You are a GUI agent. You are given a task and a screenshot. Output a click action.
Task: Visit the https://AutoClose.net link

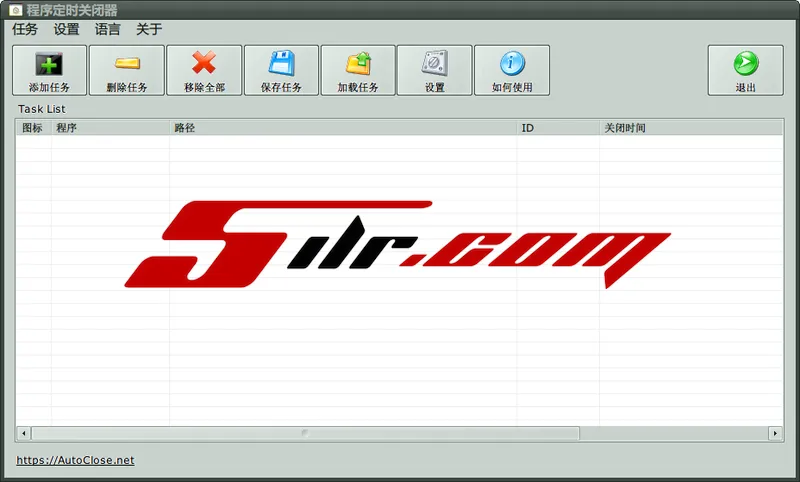tap(75, 460)
